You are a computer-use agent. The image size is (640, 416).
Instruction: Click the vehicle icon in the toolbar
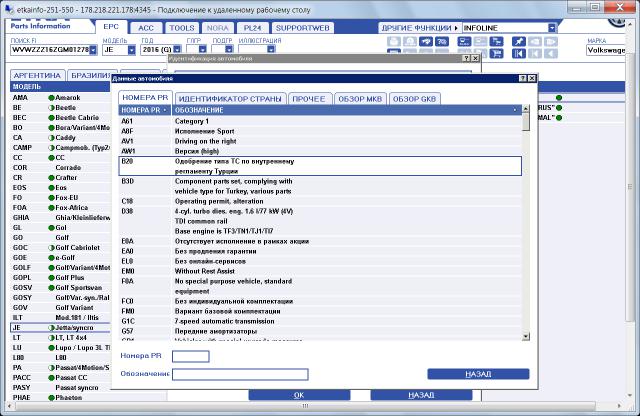[426, 42]
